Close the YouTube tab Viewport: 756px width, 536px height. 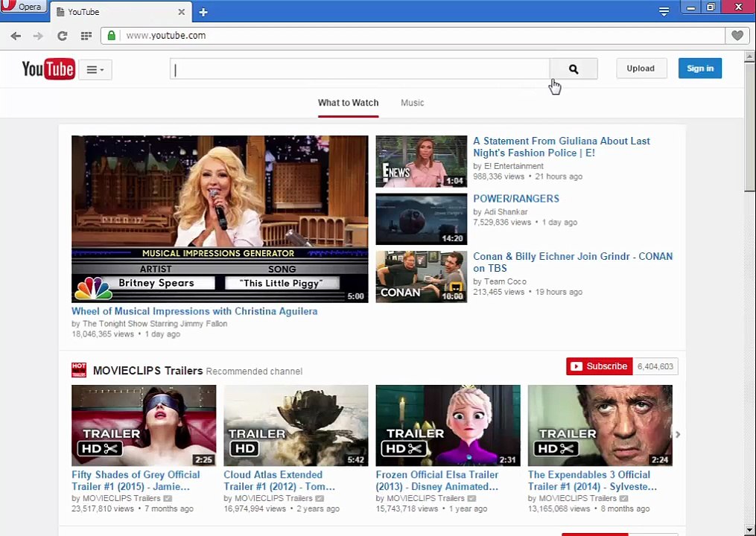tap(181, 12)
